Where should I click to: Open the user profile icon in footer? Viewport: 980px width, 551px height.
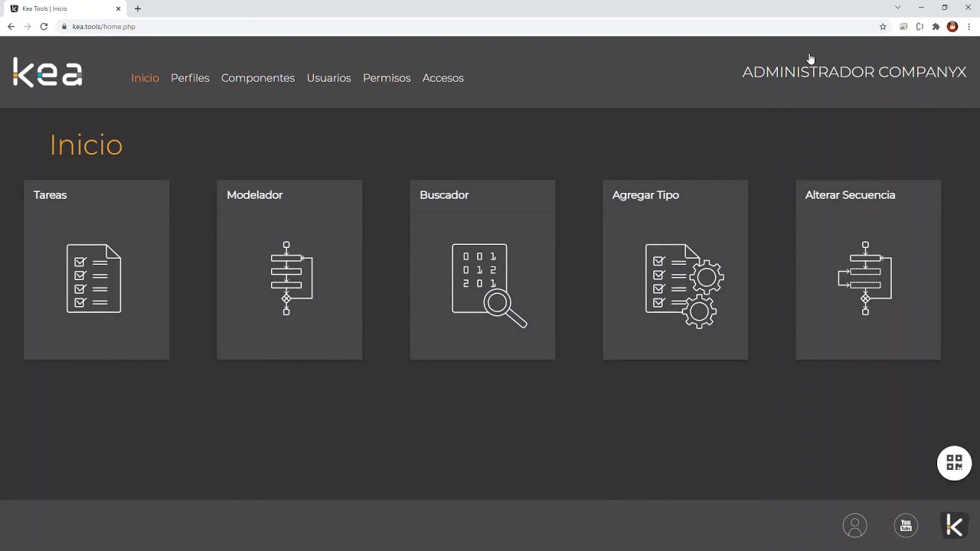(x=854, y=526)
